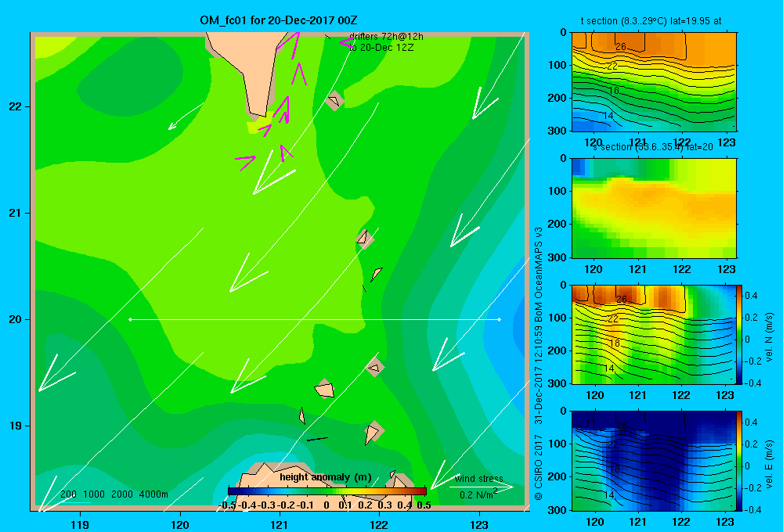The width and height of the screenshot is (783, 532).
Task: Open the eastward velocity section plot
Action: (x=654, y=461)
